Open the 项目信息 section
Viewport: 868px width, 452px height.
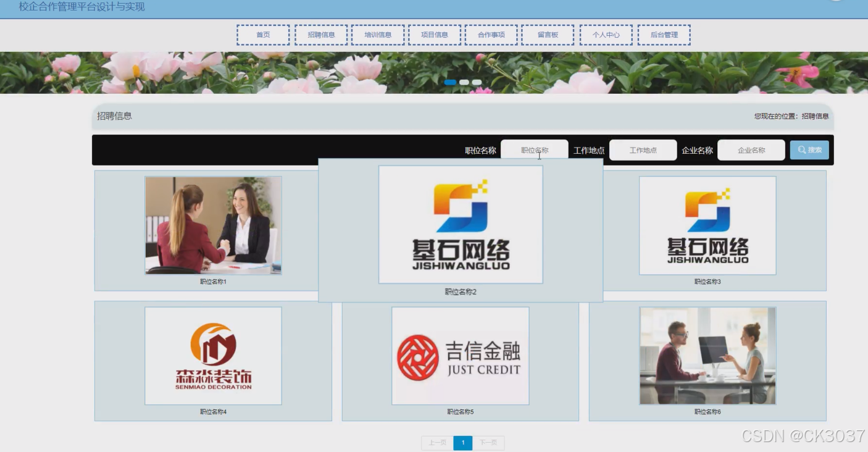pyautogui.click(x=435, y=35)
